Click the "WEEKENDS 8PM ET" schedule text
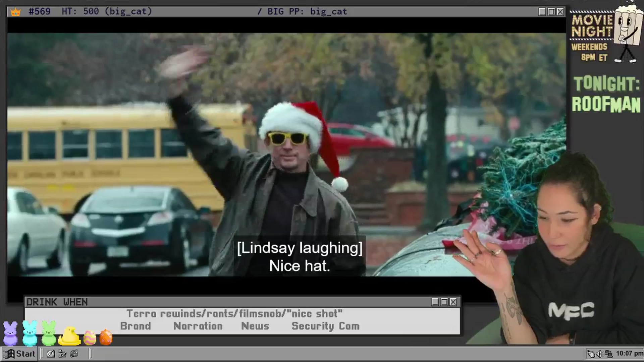 (x=590, y=52)
